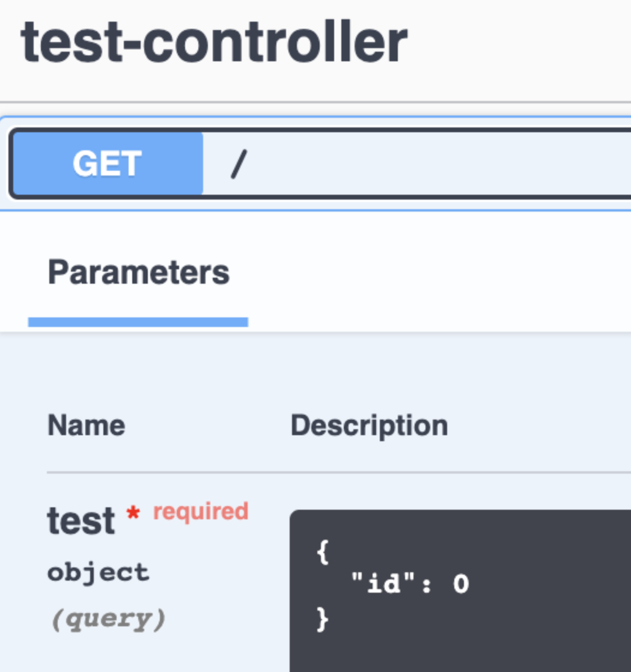Click the "object" type label

(98, 572)
